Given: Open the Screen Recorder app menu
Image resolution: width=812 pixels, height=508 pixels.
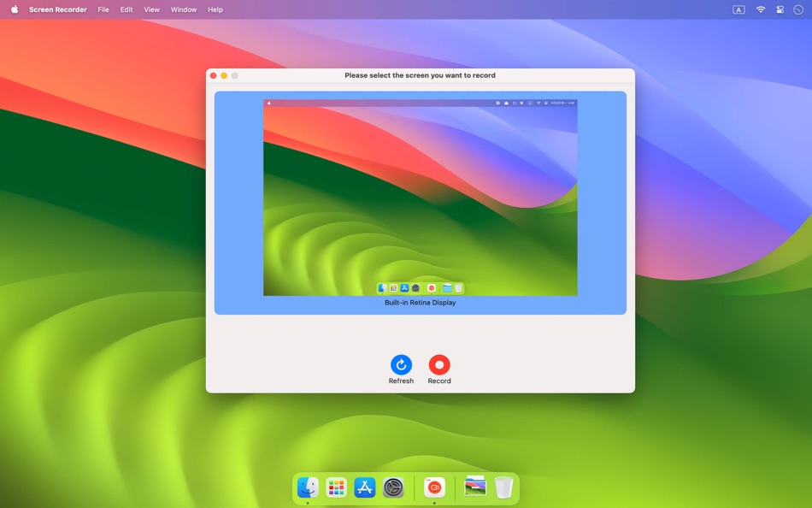Looking at the screenshot, I should click(57, 9).
